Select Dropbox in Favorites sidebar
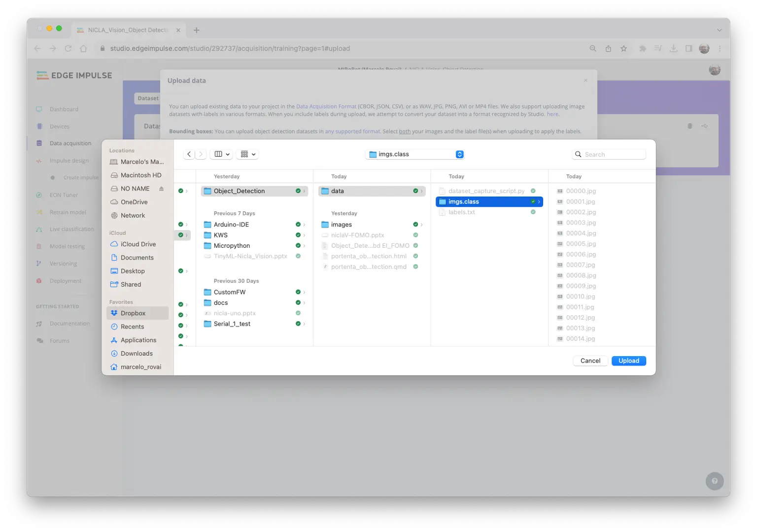Screen dimensions: 757x532 [x=133, y=313]
